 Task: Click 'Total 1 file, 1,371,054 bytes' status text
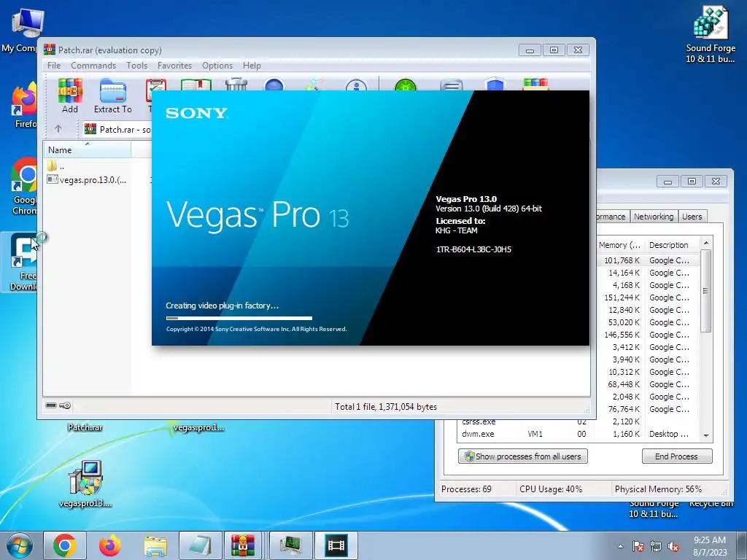pos(386,407)
